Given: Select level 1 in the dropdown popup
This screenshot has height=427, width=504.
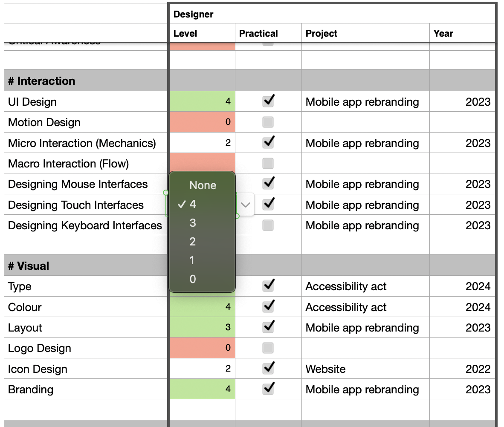Looking at the screenshot, I should pos(191,260).
